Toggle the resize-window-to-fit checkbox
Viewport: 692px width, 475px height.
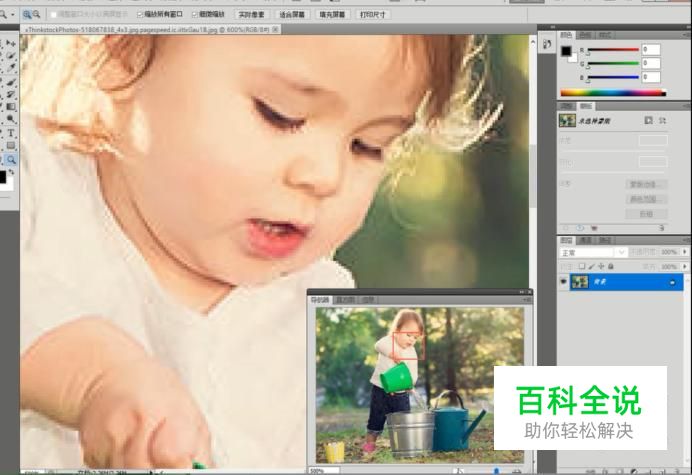click(53, 15)
